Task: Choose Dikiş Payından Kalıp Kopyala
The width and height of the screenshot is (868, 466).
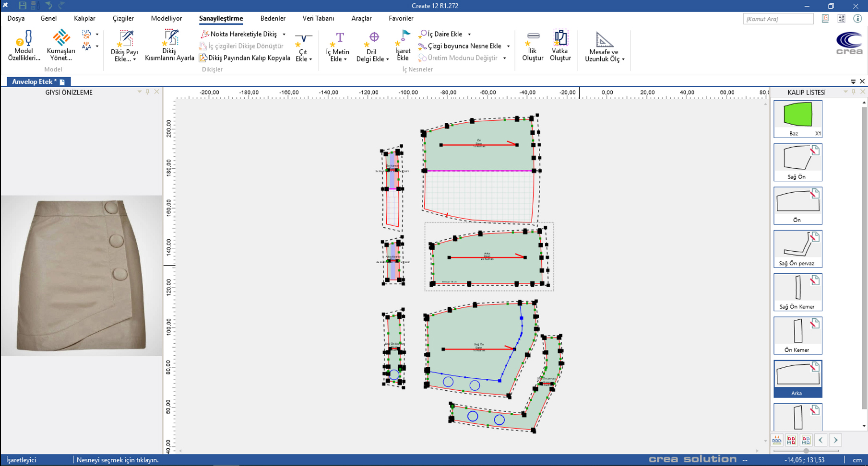Action: pyautogui.click(x=245, y=58)
